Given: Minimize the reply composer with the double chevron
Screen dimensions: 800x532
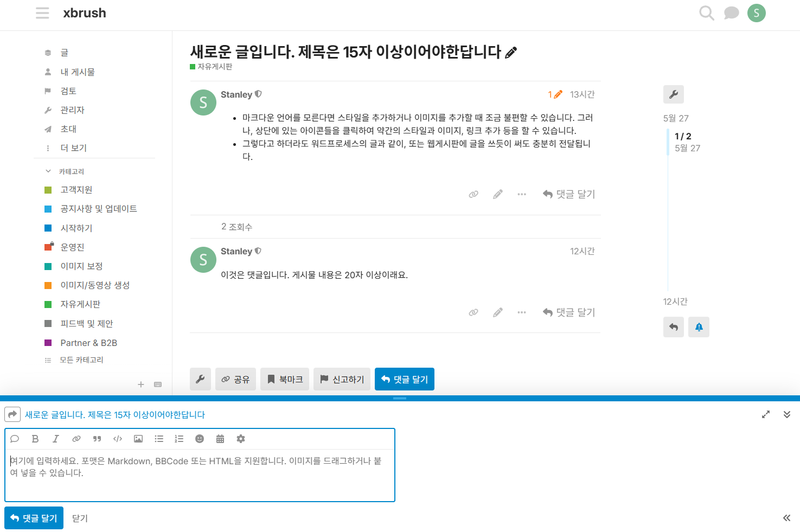Looking at the screenshot, I should point(786,414).
